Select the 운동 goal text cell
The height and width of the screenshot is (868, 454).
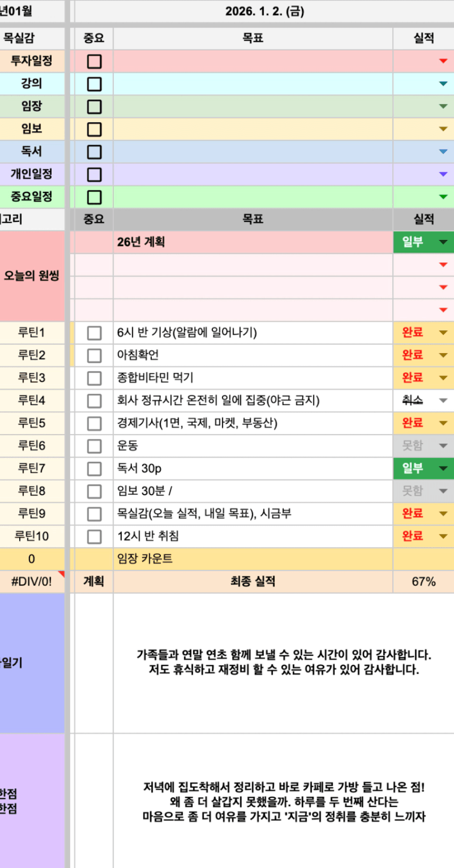coord(253,446)
